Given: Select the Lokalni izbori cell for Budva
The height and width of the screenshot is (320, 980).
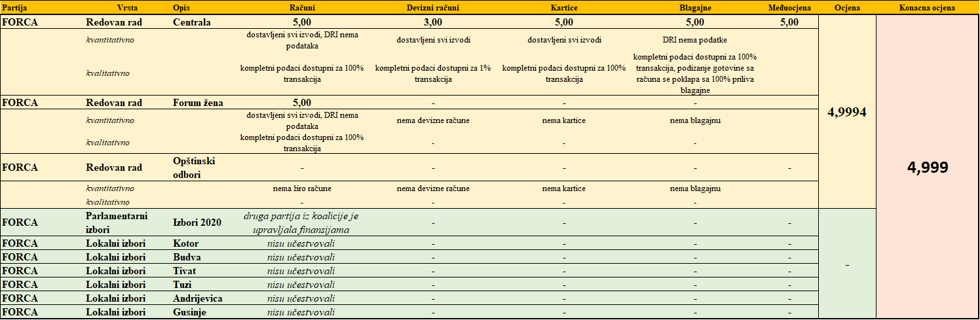Looking at the screenshot, I should (x=115, y=257).
